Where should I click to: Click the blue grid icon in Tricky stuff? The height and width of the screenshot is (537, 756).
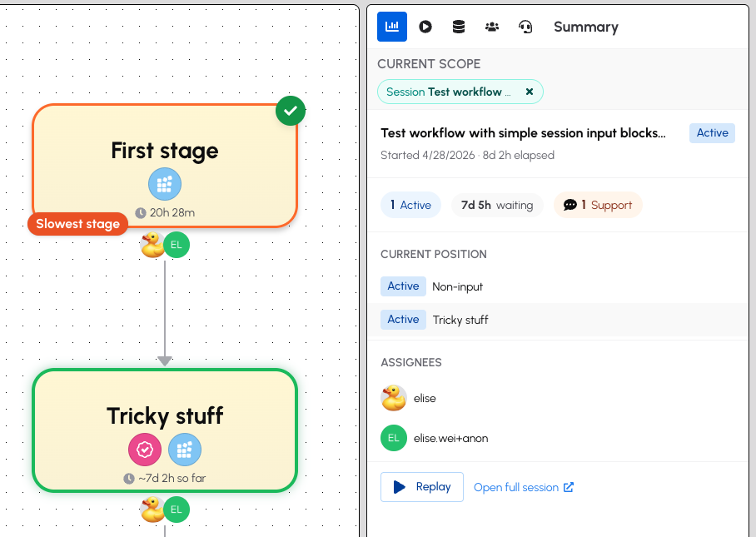185,450
